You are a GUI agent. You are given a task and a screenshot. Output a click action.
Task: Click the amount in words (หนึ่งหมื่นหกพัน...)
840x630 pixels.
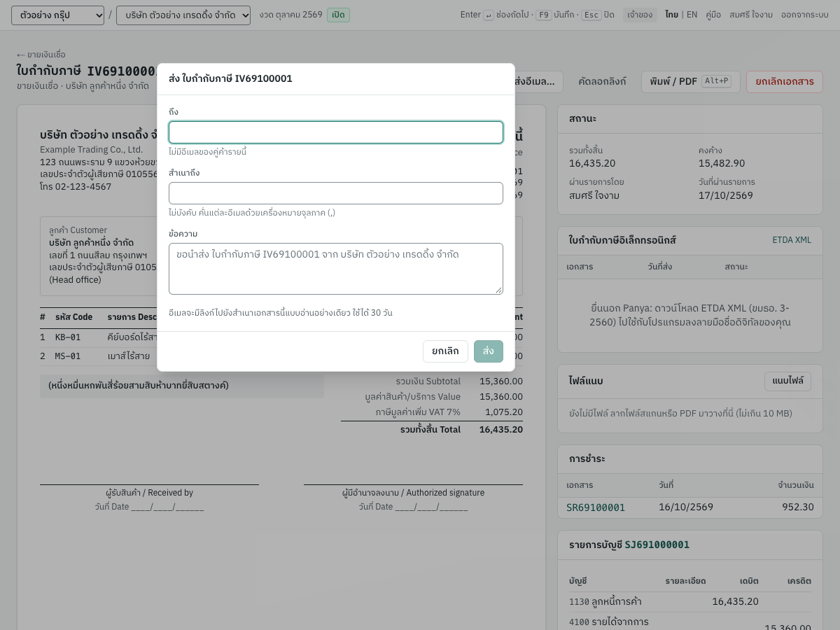coord(139,386)
